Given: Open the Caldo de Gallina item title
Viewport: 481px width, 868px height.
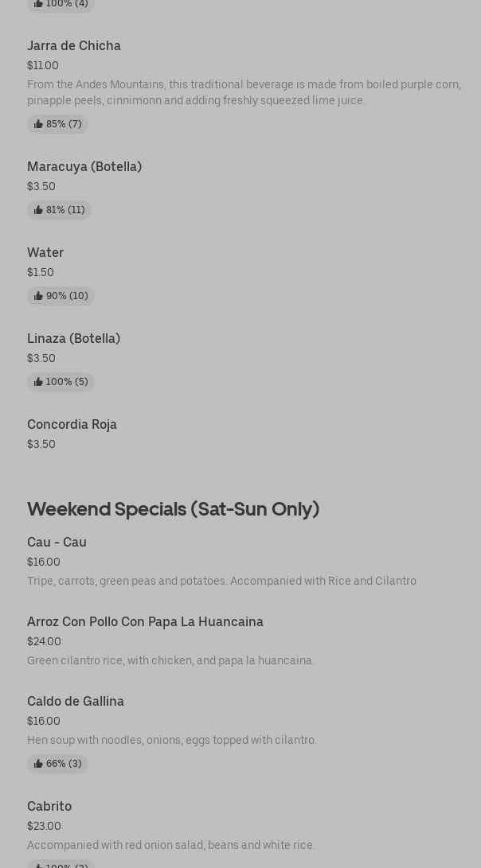Looking at the screenshot, I should tap(76, 702).
